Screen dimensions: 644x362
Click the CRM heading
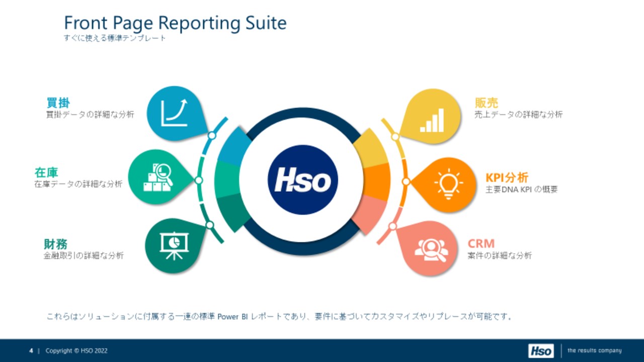click(481, 244)
